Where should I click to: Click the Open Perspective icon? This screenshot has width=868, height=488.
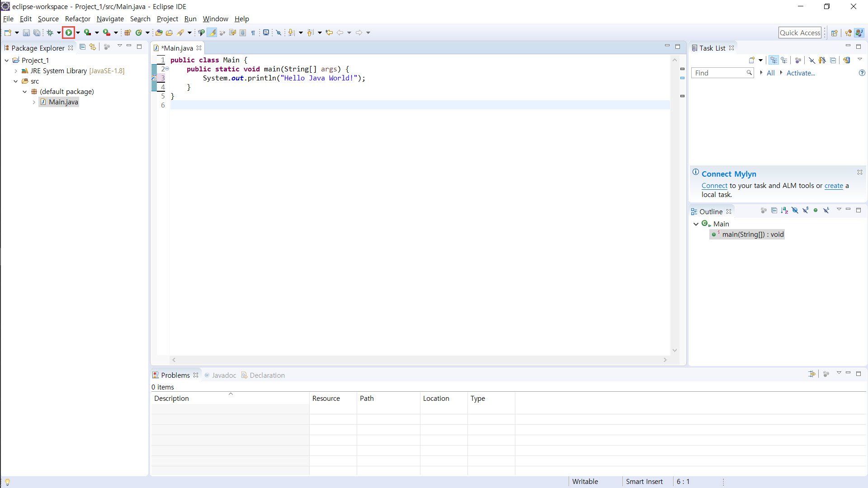point(835,33)
